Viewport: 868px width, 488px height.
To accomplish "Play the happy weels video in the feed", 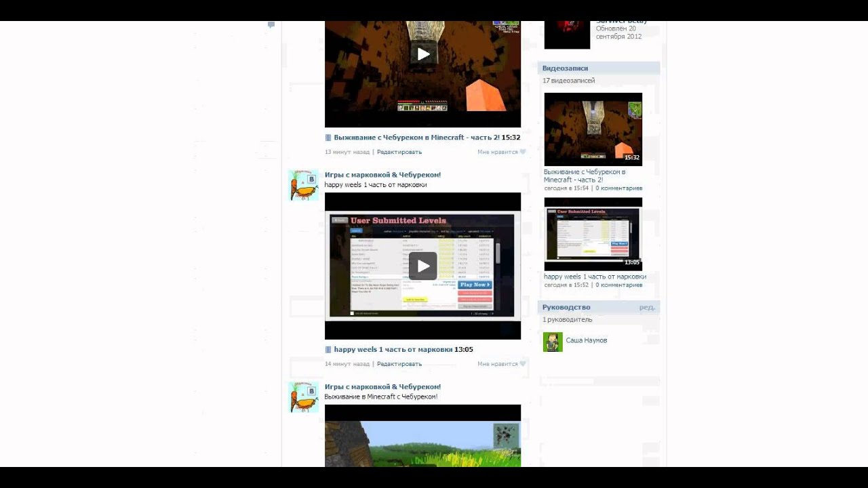I will coord(423,266).
